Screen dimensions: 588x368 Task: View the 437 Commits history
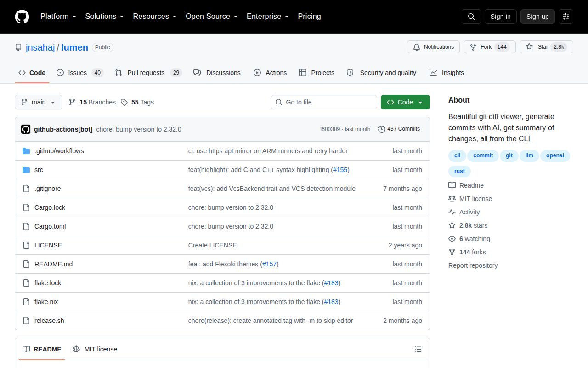click(x=399, y=129)
